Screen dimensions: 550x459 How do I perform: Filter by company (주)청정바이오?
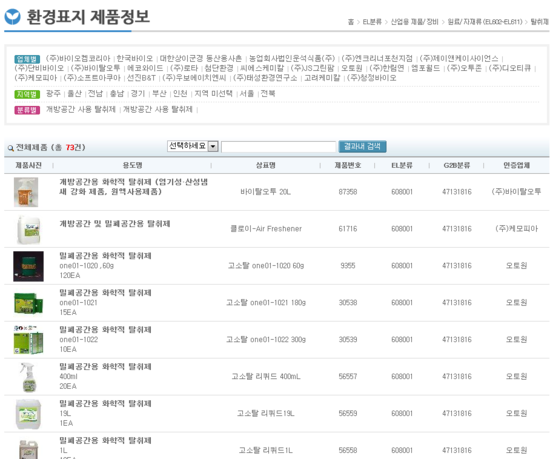pyautogui.click(x=371, y=78)
